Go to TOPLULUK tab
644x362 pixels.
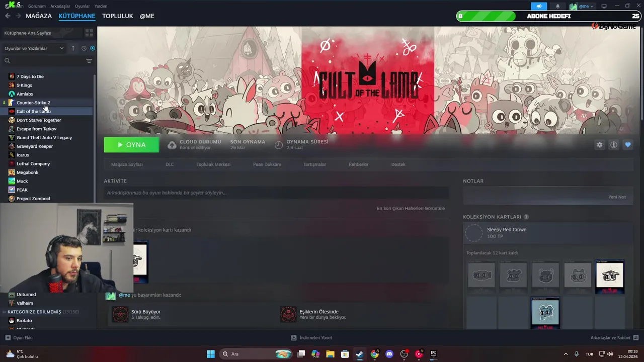[x=118, y=16]
